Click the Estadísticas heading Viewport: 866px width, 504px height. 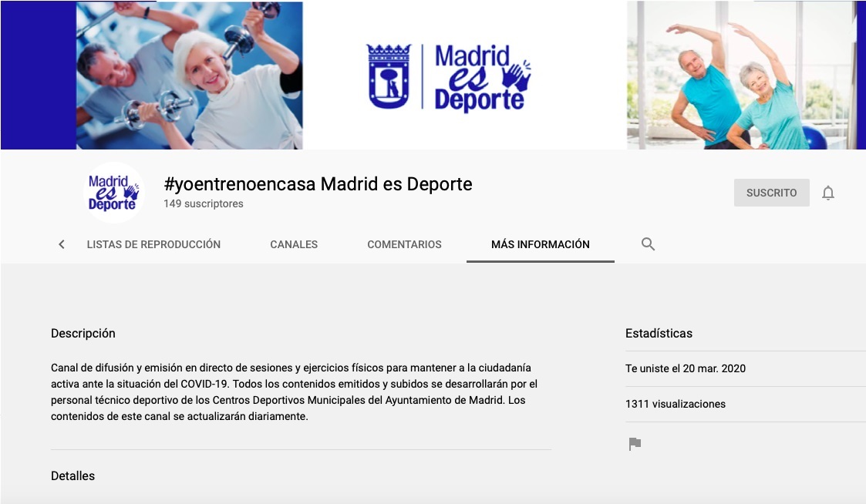659,334
